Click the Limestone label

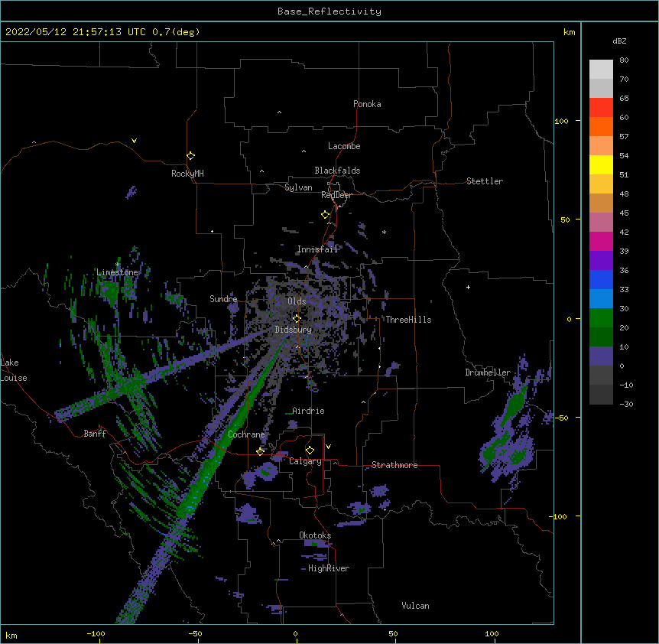(117, 272)
